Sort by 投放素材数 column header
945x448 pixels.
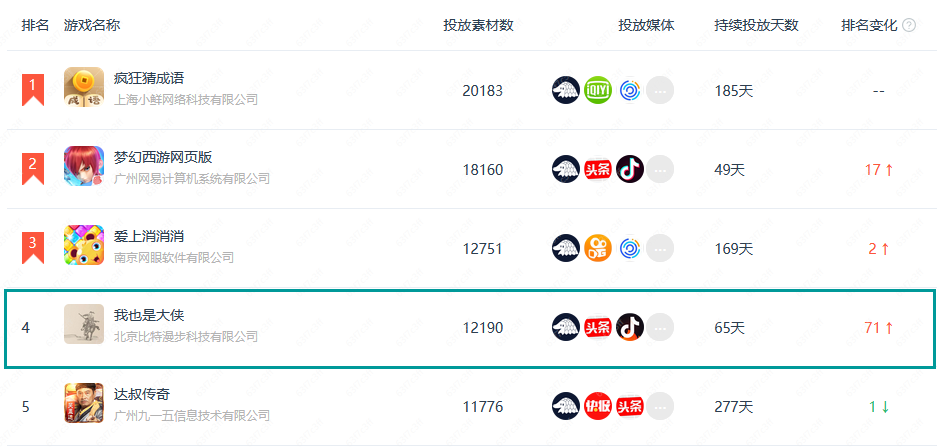pos(479,25)
